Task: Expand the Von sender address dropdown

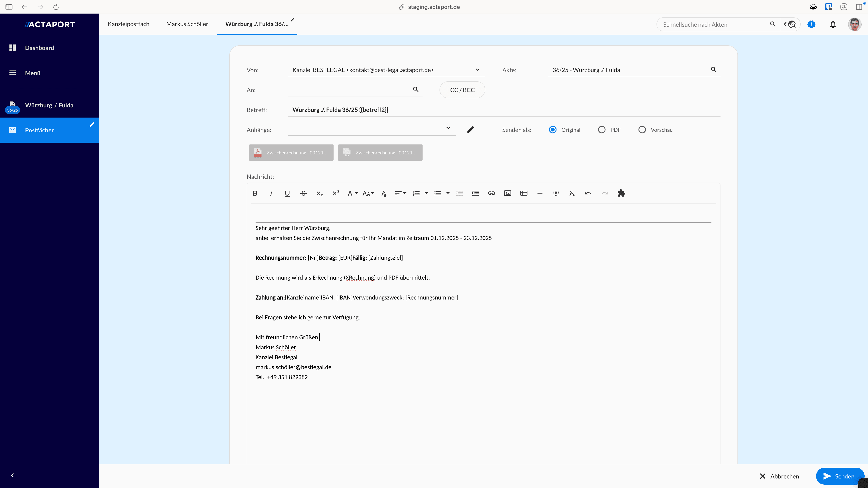Action: (477, 69)
